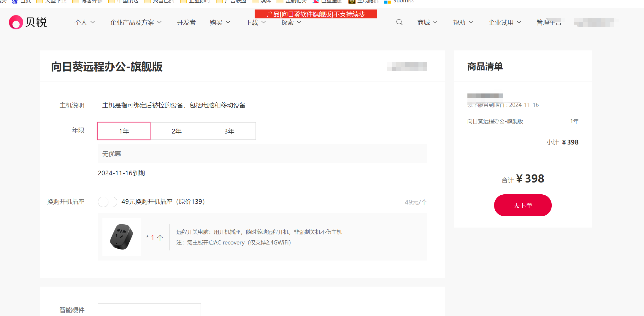Open the 开发者 page
Screen dimensions: 644x316
186,22
